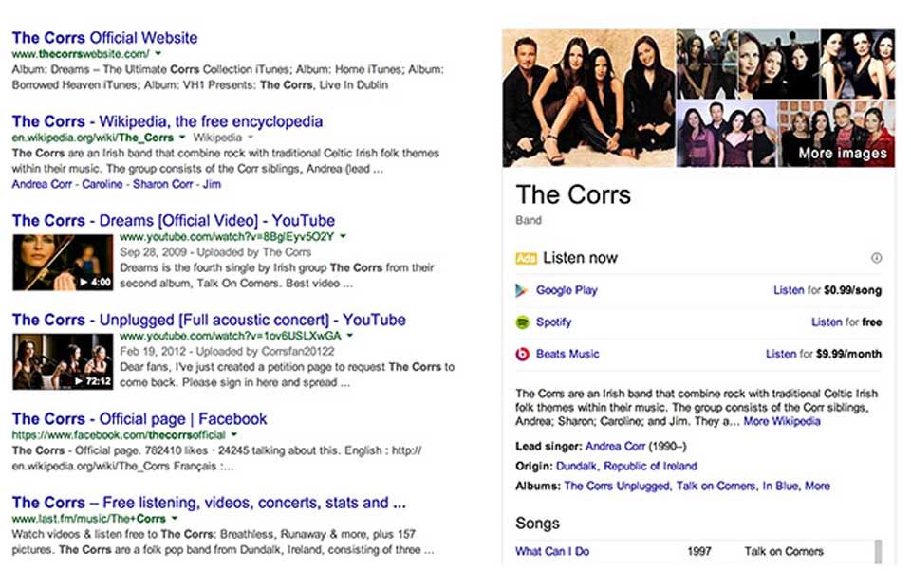This screenshot has height=588, width=911.
Task: Click the Google Play icon
Action: click(x=522, y=290)
